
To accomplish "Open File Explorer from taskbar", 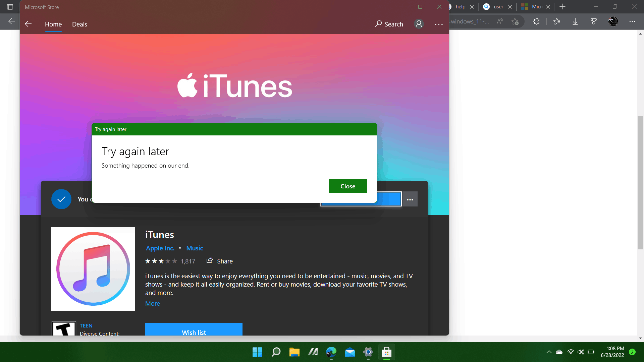I will pyautogui.click(x=294, y=352).
